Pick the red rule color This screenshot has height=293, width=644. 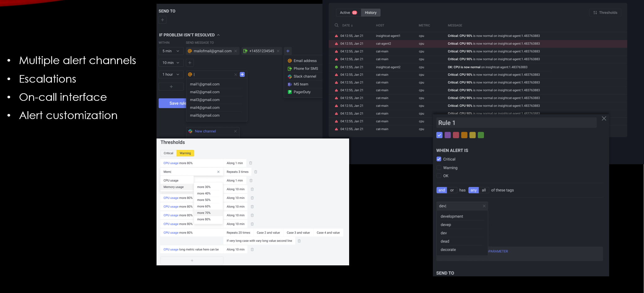point(456,135)
